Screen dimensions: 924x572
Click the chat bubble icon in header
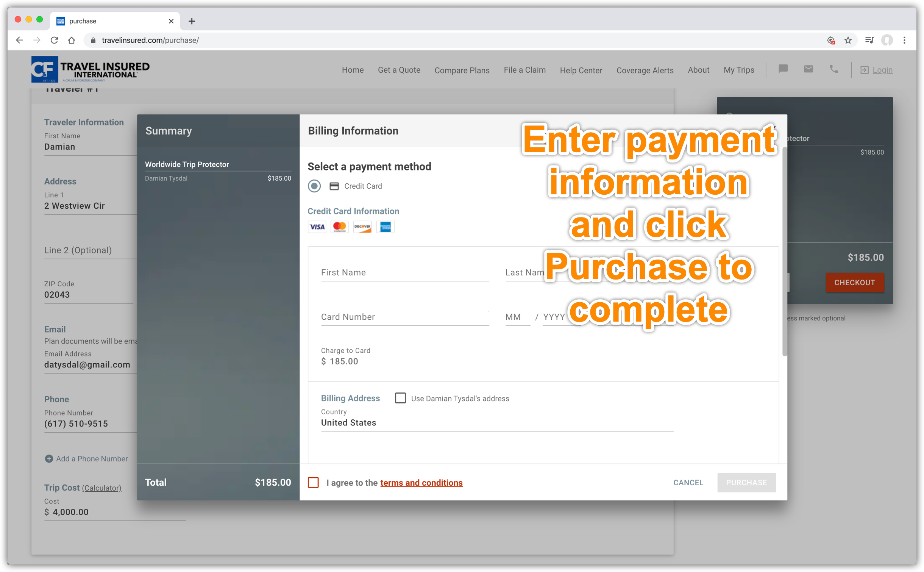[x=783, y=69]
